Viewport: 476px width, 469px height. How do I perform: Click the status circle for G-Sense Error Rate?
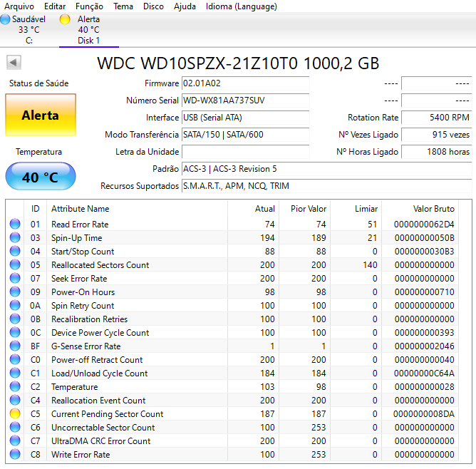click(15, 346)
